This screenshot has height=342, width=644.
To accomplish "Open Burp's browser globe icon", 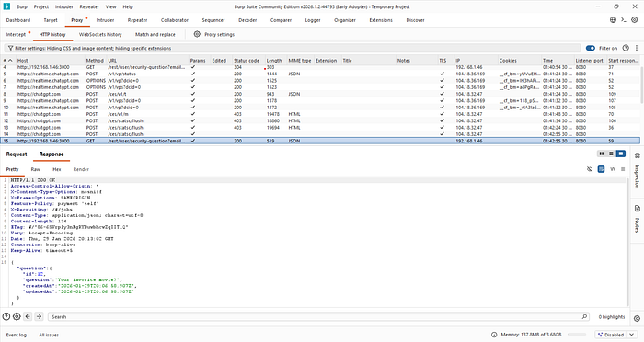I will click(x=613, y=19).
